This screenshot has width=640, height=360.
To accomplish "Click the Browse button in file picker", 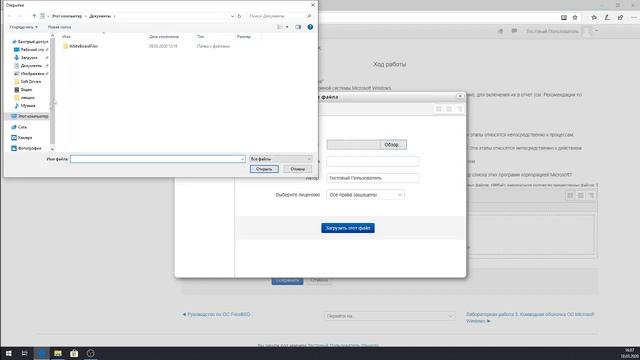I will tap(393, 144).
